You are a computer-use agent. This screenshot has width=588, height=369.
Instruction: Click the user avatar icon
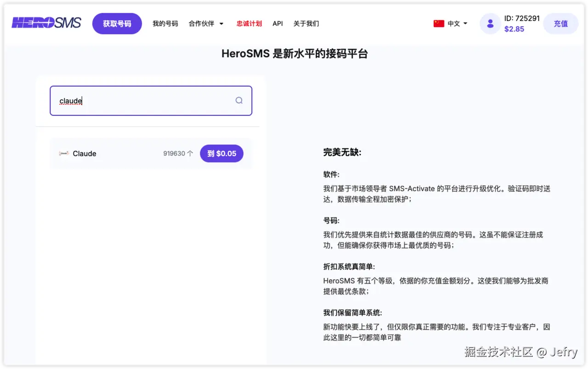point(490,23)
